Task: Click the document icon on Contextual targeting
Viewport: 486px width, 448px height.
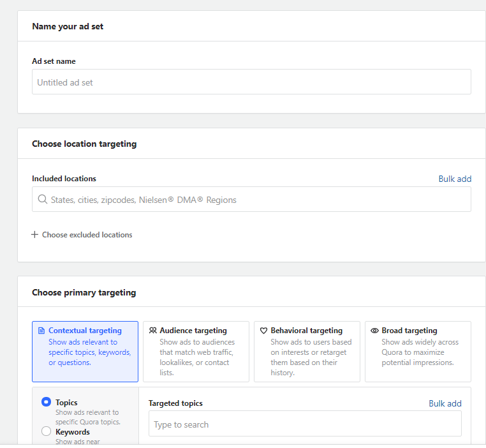Action: pos(41,331)
